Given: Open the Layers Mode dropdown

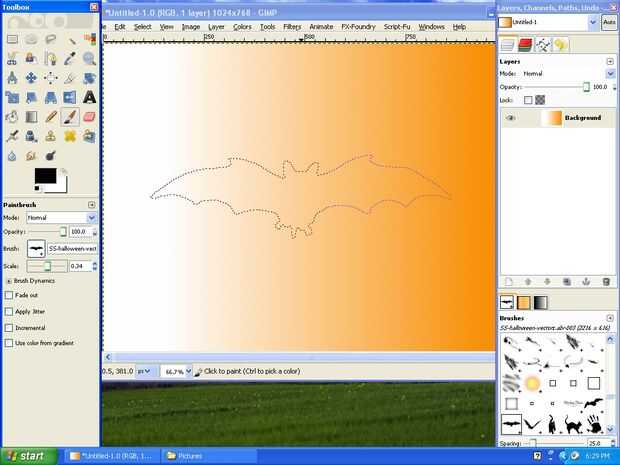Looking at the screenshot, I should point(568,74).
